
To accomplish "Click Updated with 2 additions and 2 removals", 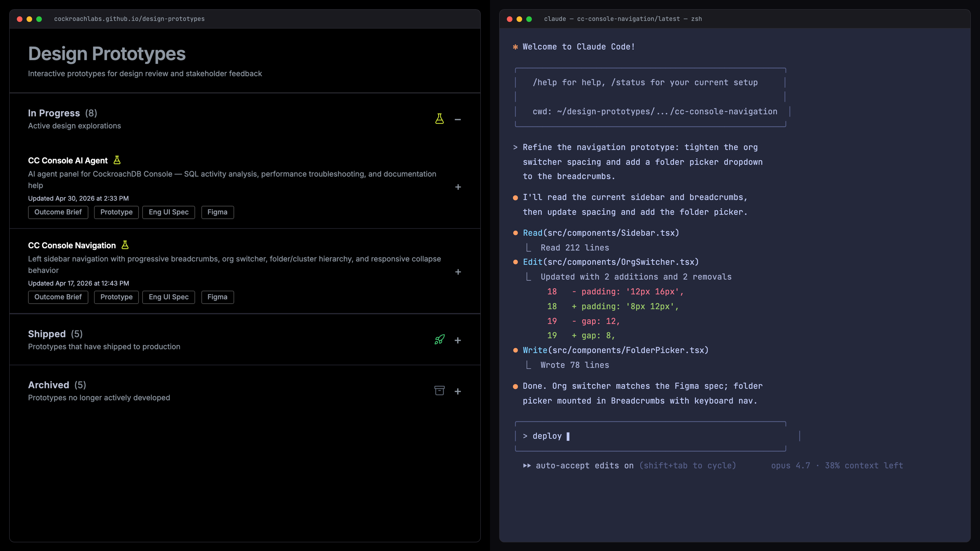I will [x=636, y=277].
